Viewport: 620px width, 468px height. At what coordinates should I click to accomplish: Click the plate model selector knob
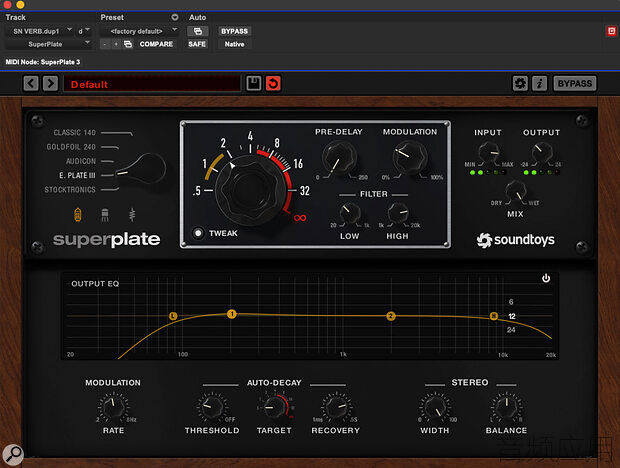pyautogui.click(x=142, y=169)
